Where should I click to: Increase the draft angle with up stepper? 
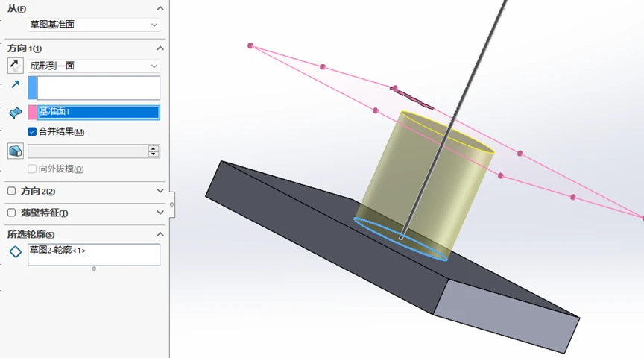(154, 148)
